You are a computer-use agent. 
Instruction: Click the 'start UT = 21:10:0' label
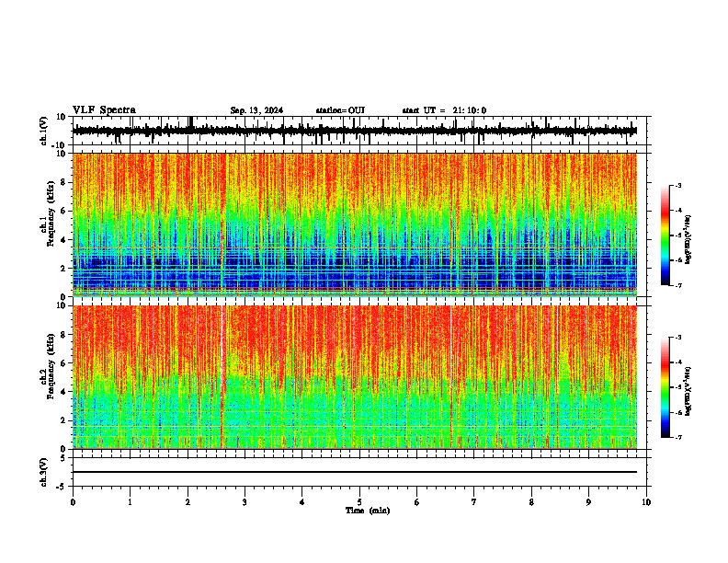click(444, 110)
